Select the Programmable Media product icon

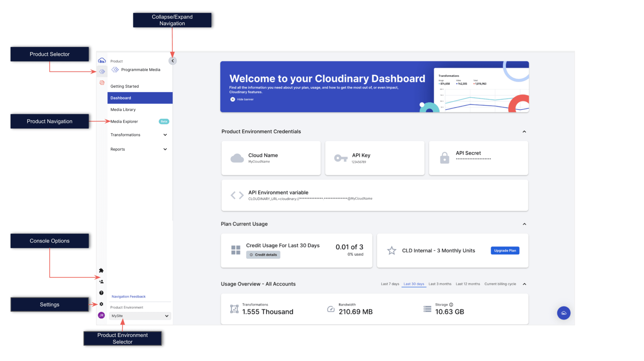pyautogui.click(x=101, y=71)
